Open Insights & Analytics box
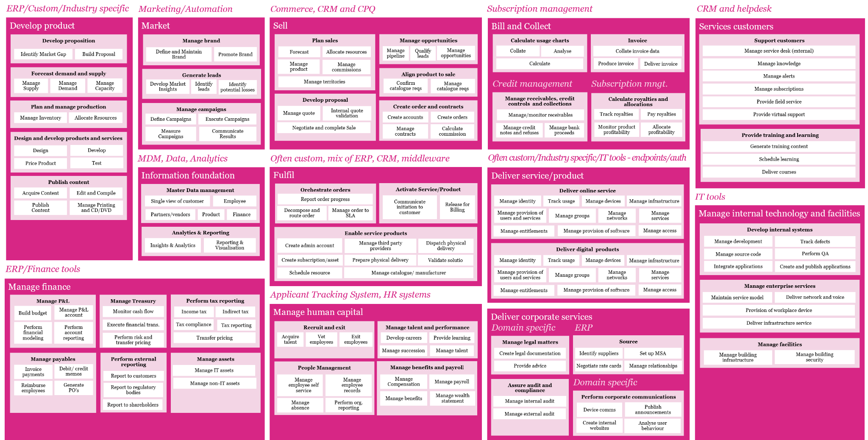The width and height of the screenshot is (868, 440). (172, 245)
